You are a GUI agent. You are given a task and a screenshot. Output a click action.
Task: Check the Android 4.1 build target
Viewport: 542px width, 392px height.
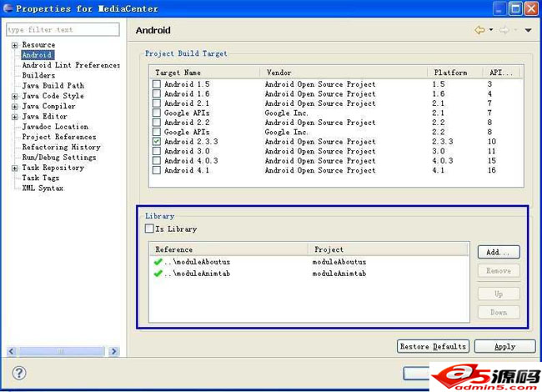click(x=157, y=170)
